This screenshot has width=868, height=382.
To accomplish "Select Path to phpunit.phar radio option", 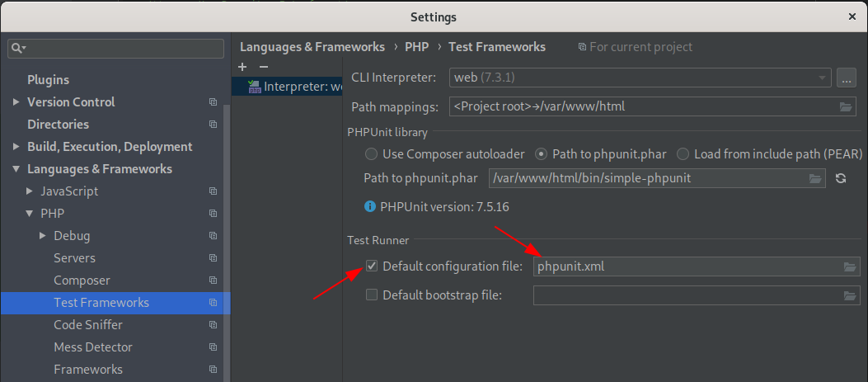I will click(x=542, y=153).
